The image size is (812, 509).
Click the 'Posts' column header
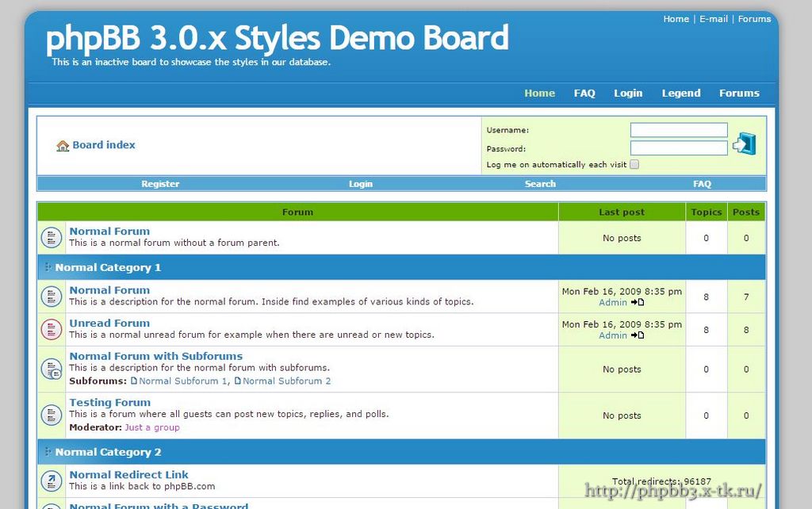click(x=746, y=212)
